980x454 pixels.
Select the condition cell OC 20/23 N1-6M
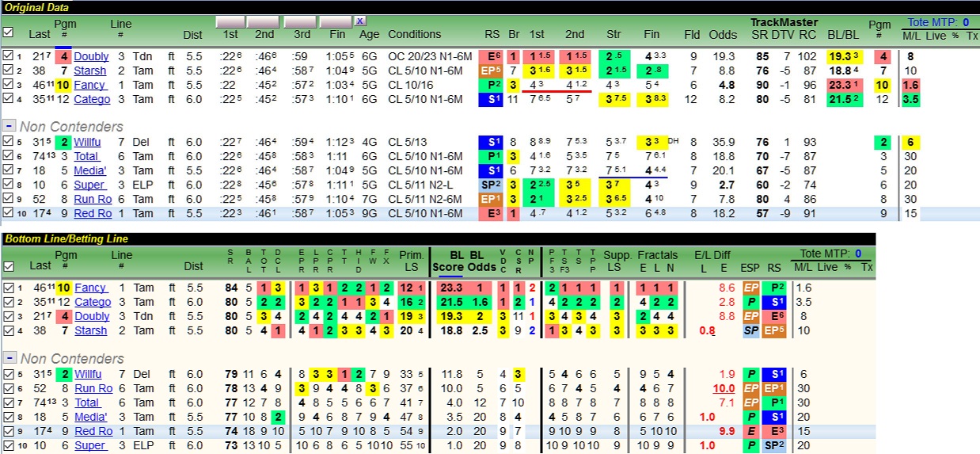pyautogui.click(x=429, y=56)
